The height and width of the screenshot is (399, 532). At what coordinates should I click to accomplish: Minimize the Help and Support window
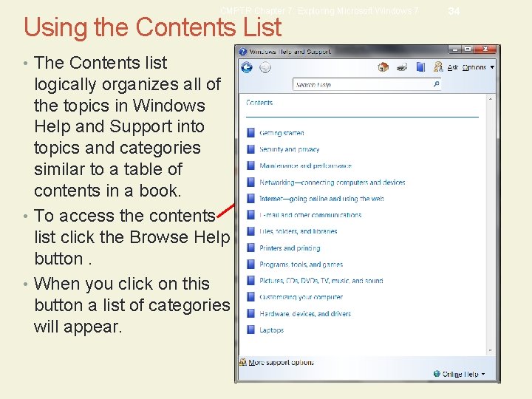pyautogui.click(x=455, y=50)
